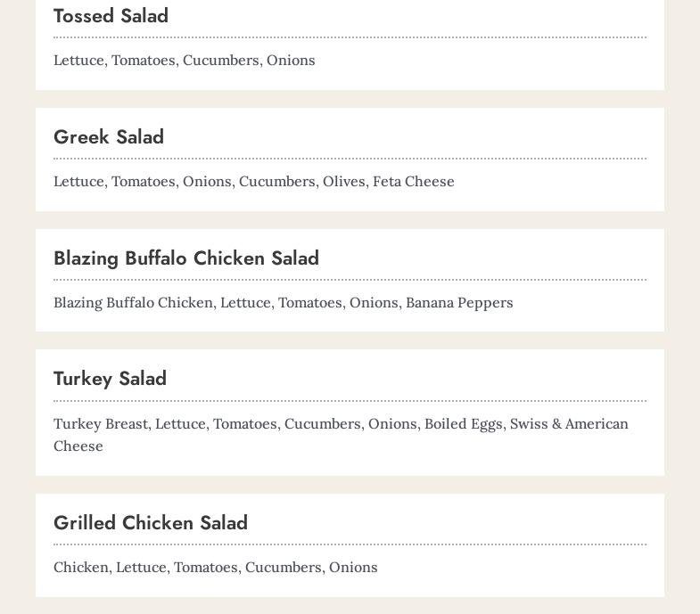Click the words Feta Cheese
The height and width of the screenshot is (614, 700).
click(414, 182)
